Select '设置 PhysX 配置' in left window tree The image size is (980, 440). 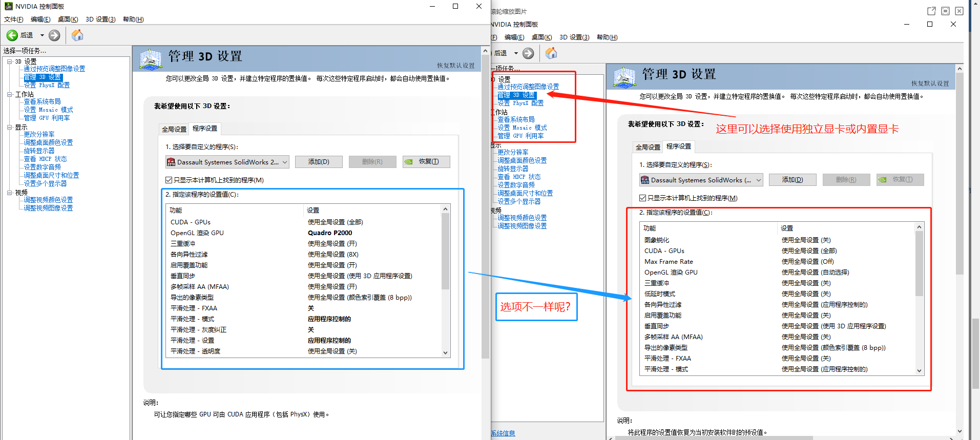click(47, 85)
